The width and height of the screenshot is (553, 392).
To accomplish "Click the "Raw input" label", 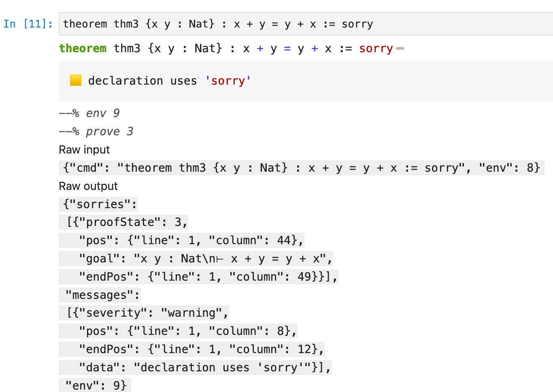I will coord(84,150).
